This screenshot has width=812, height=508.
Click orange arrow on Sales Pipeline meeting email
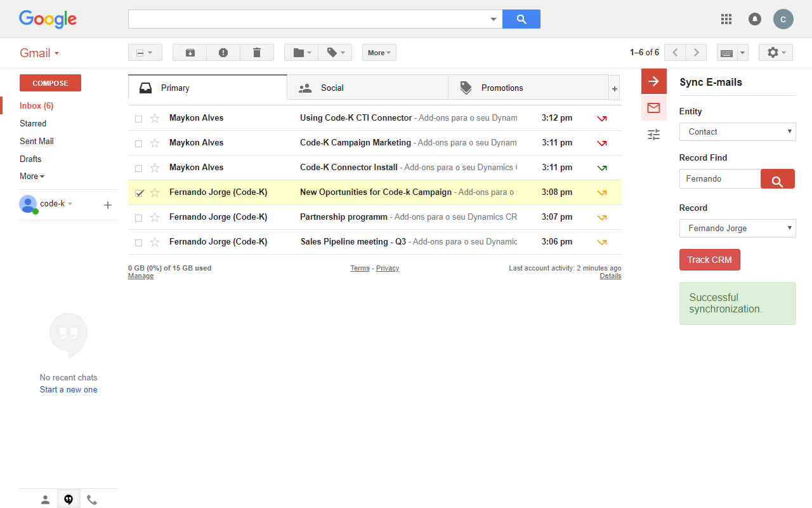point(602,242)
